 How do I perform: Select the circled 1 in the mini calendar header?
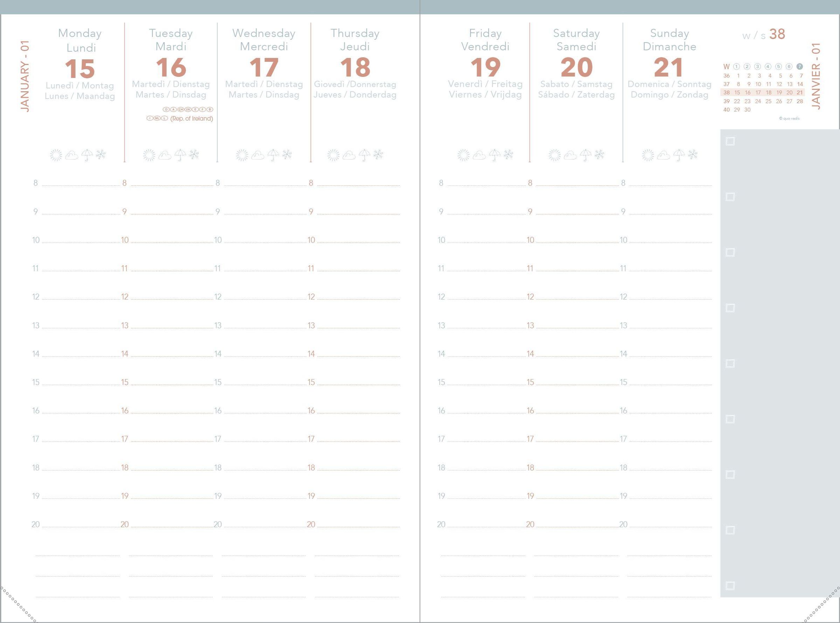(736, 67)
